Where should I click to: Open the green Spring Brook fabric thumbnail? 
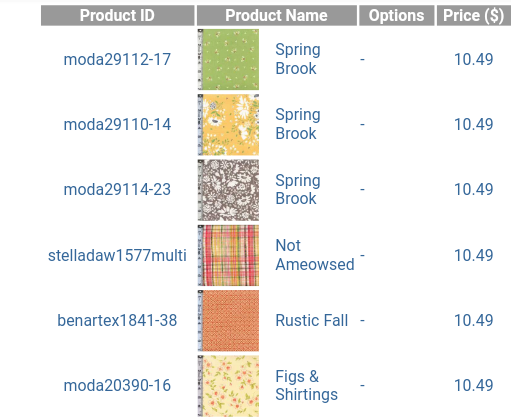[x=228, y=59]
